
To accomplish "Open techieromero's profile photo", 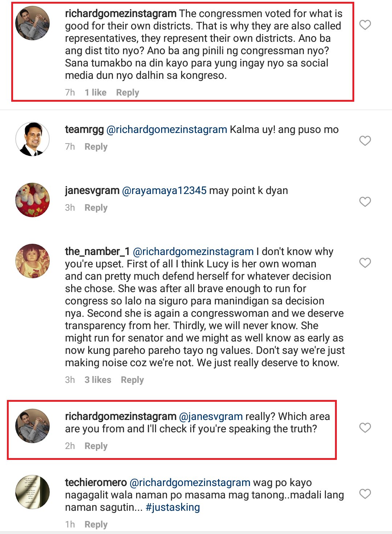I will 33,492.
